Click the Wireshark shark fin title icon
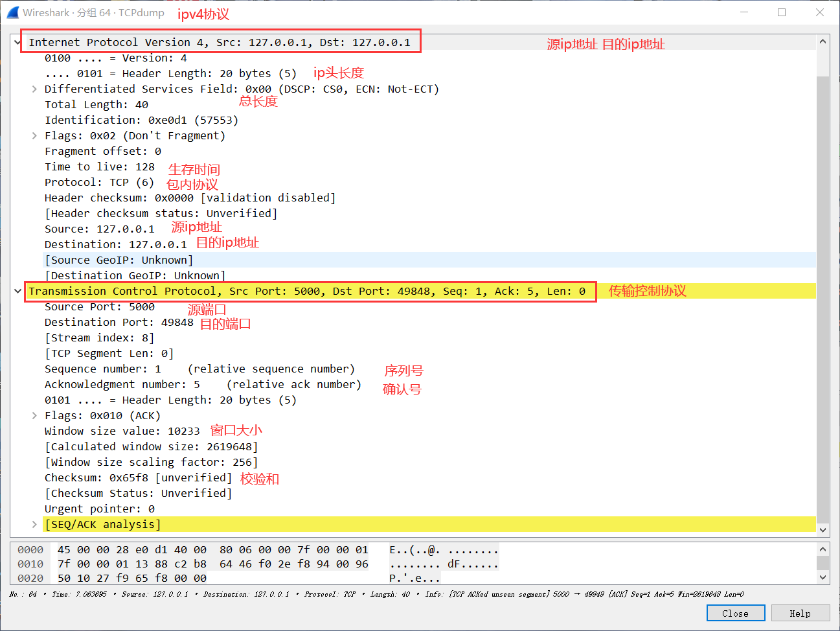Image resolution: width=840 pixels, height=631 pixels. [x=12, y=12]
